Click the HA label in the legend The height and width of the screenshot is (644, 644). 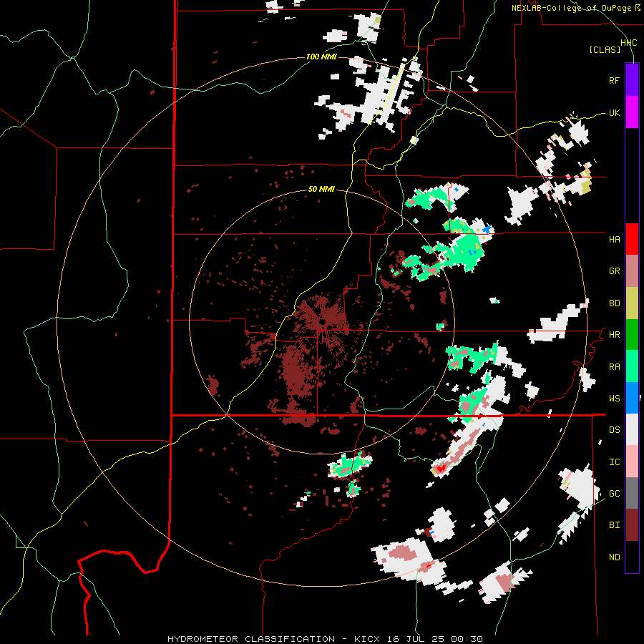tap(614, 240)
